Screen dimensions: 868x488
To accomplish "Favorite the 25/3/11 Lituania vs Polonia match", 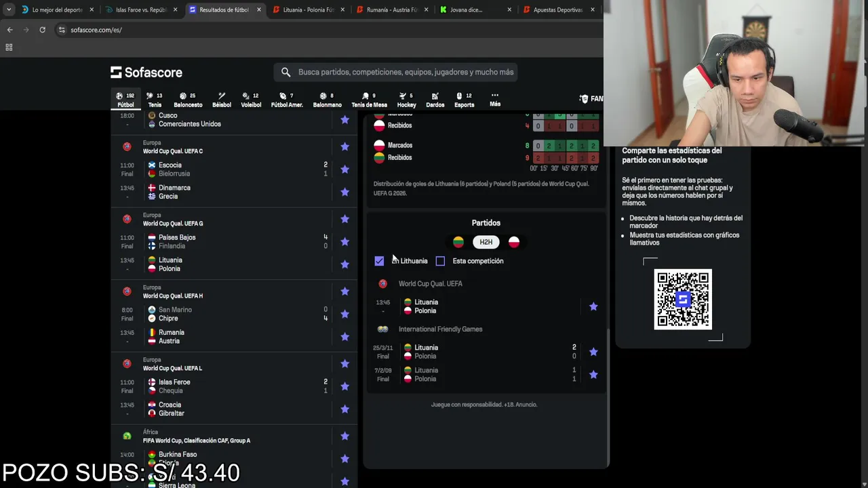I will 593,352.
